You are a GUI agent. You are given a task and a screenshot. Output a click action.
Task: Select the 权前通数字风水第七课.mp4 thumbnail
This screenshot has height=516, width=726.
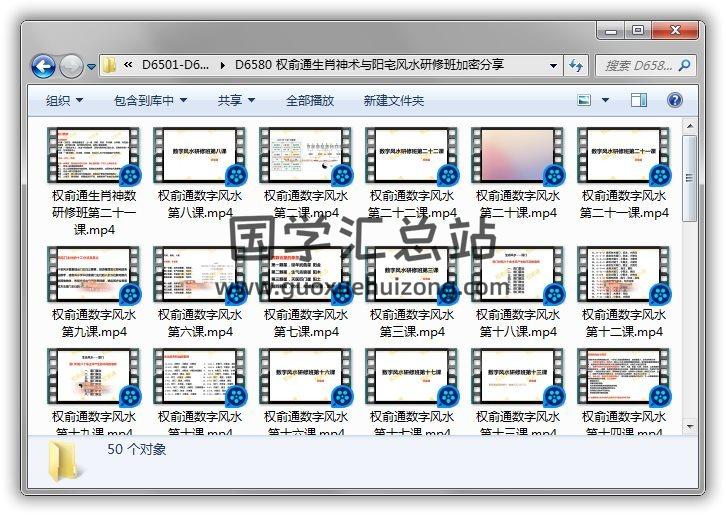(x=306, y=275)
